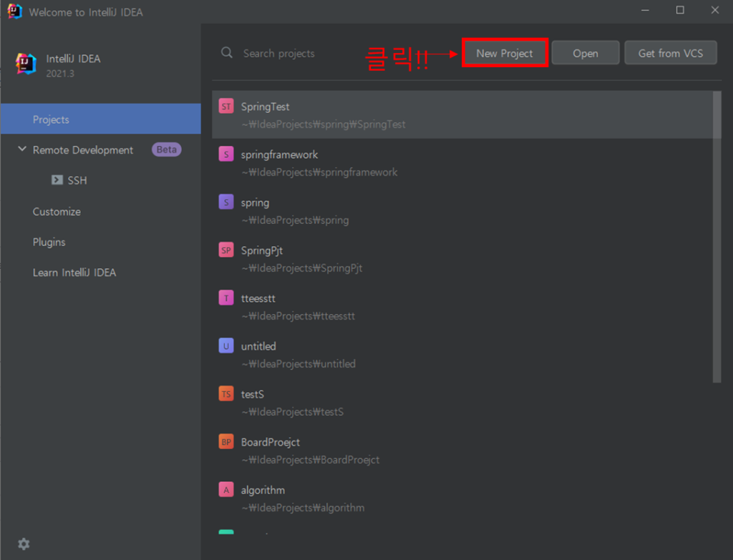
Task: Click the springframework project avatar icon
Action: click(x=226, y=154)
